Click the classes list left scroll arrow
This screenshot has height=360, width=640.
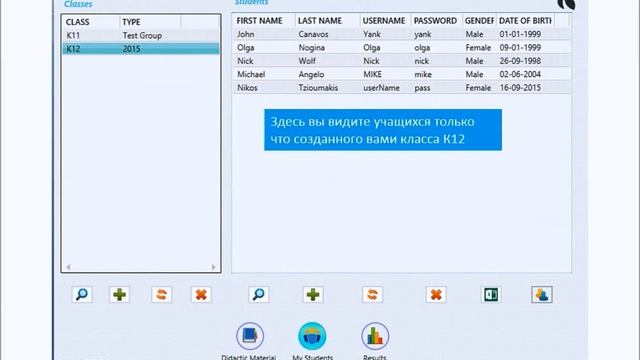[68, 267]
